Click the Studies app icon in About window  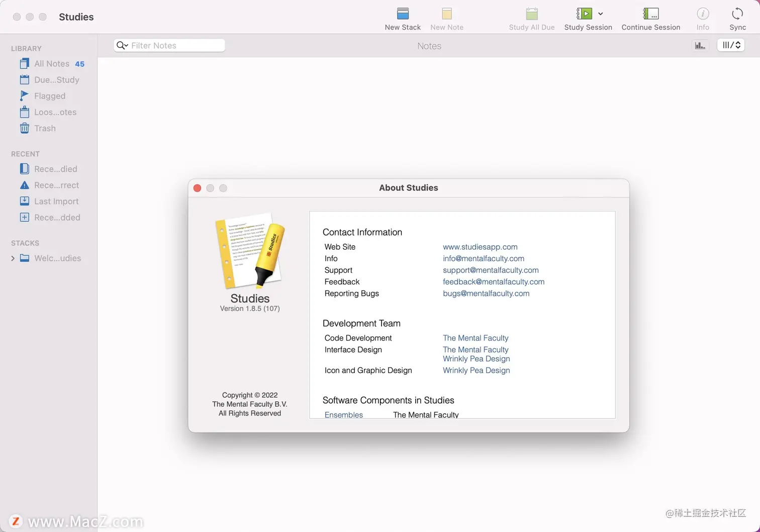(x=250, y=250)
